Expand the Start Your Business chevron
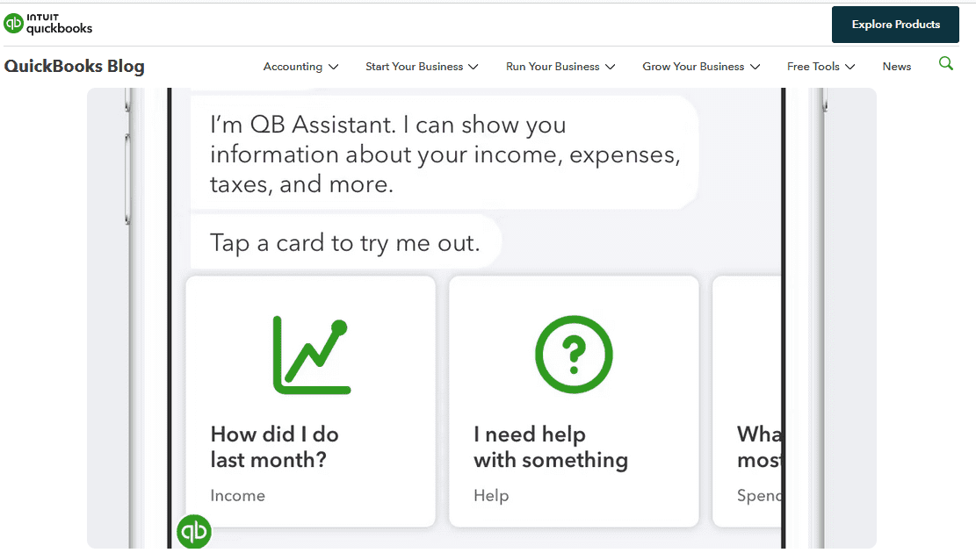The width and height of the screenshot is (976, 560). (474, 67)
